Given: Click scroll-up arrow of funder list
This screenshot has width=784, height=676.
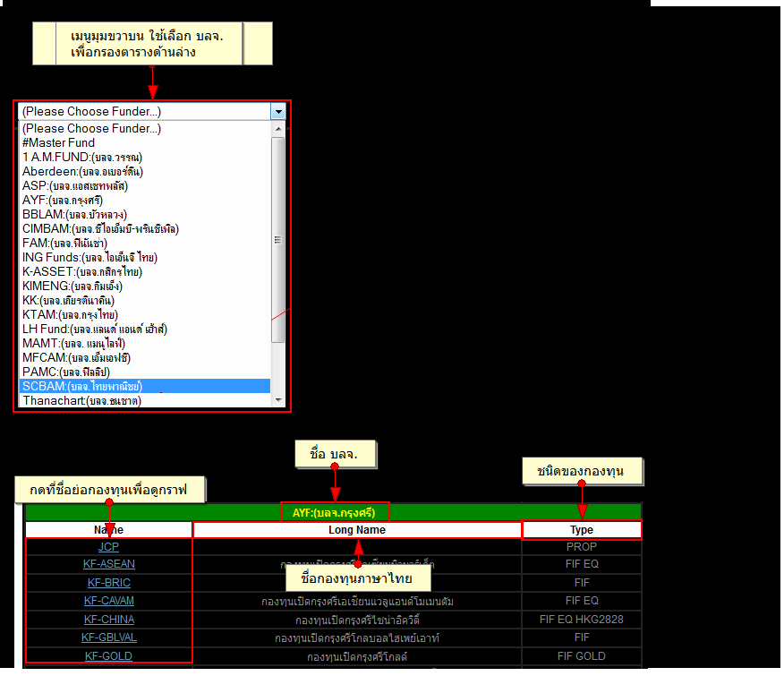Looking at the screenshot, I should click(278, 128).
